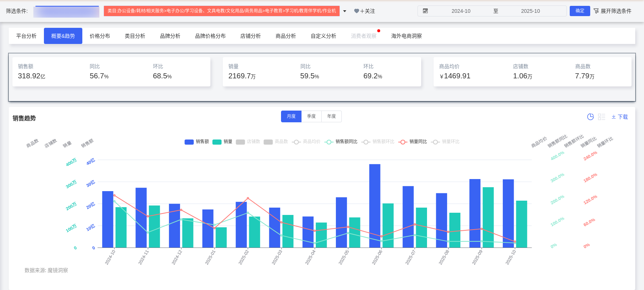Image resolution: width=644 pixels, height=290 pixels.
Task: Click the download arrow icon
Action: coord(614,117)
